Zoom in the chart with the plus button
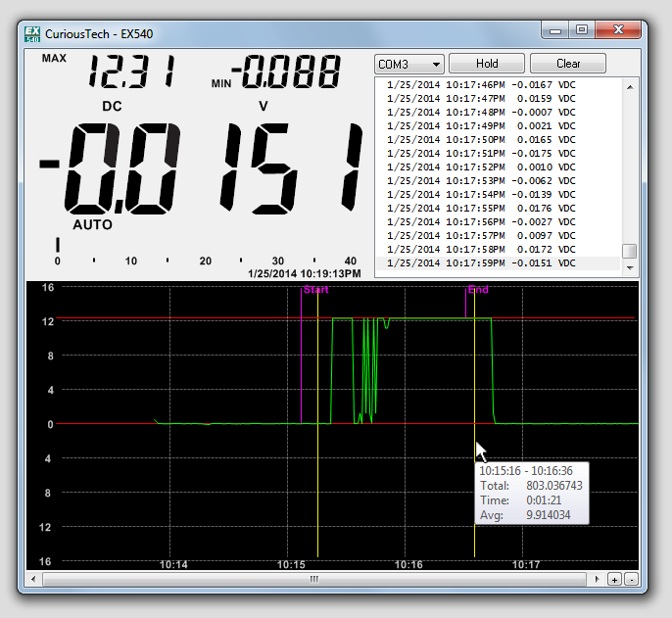Screen dimensions: 672x618 point(614,580)
